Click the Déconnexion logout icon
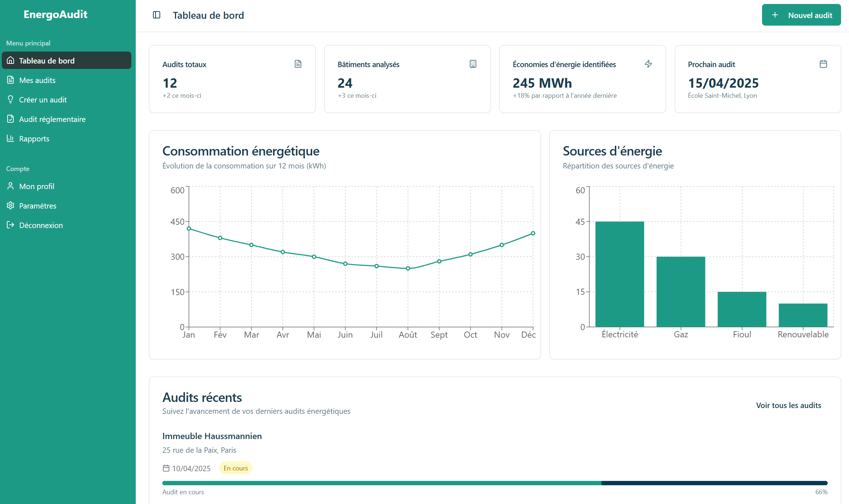849x504 pixels. pos(10,225)
